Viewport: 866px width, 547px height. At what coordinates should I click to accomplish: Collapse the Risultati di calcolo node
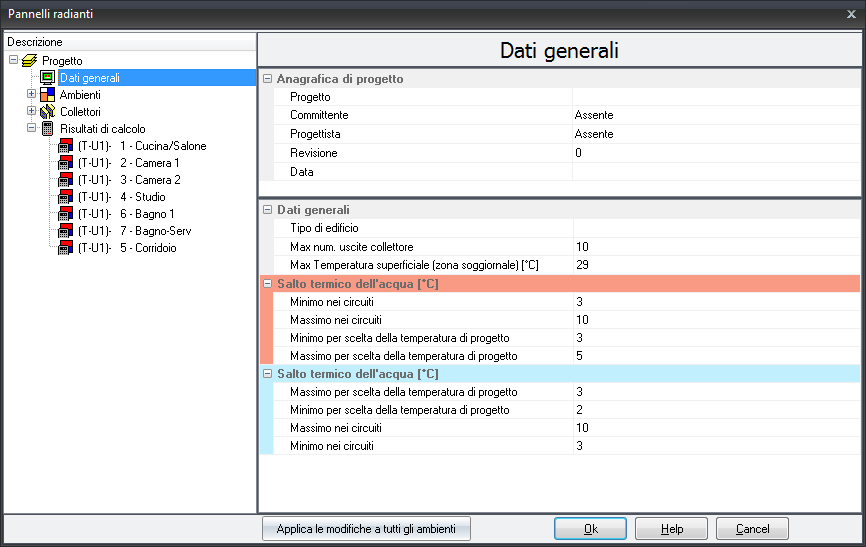[31, 129]
